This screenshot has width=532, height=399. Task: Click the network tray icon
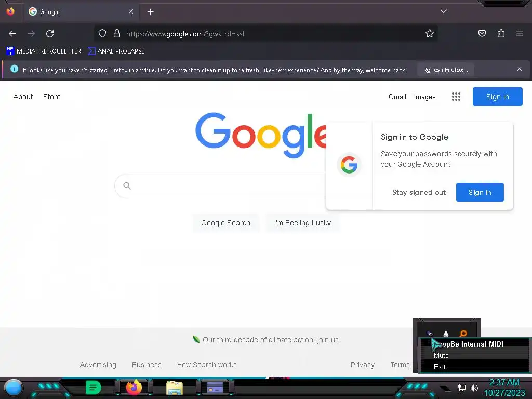pyautogui.click(x=462, y=388)
